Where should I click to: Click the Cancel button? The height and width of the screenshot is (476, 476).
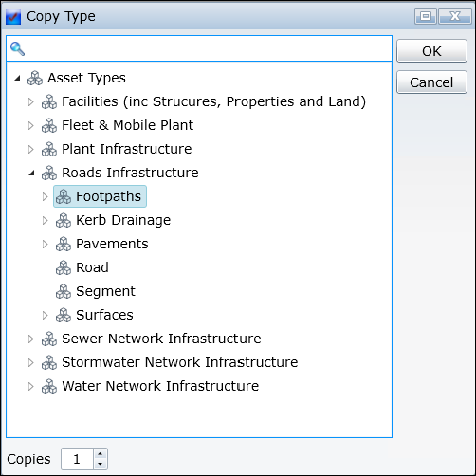[431, 82]
